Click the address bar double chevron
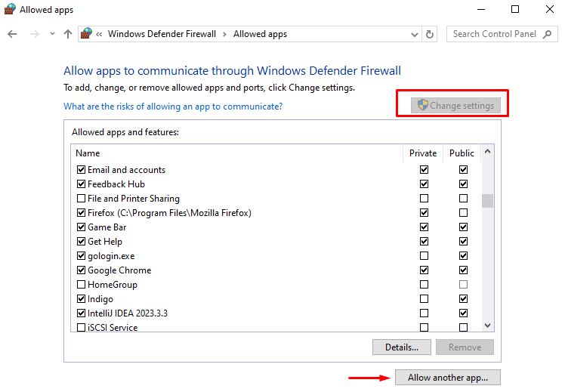This screenshot has height=392, width=565. tap(99, 34)
